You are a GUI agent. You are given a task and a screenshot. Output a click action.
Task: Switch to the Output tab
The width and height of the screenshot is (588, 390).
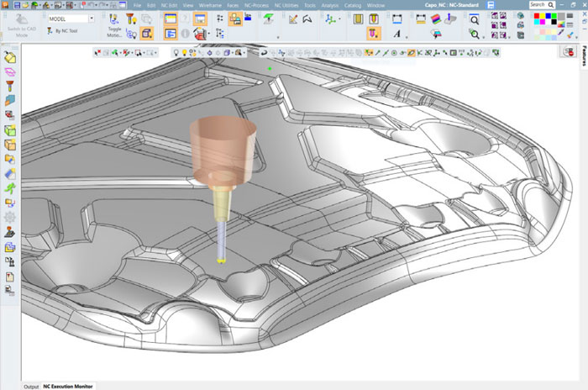tap(31, 387)
